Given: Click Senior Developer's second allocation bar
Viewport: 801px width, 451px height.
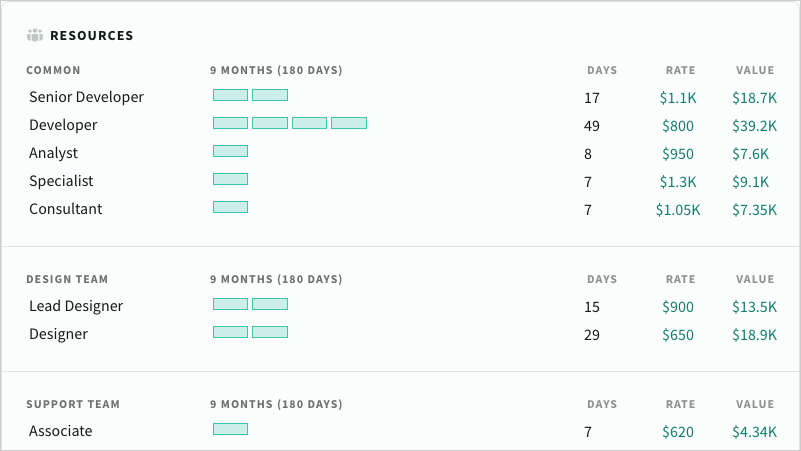Looking at the screenshot, I should [270, 95].
